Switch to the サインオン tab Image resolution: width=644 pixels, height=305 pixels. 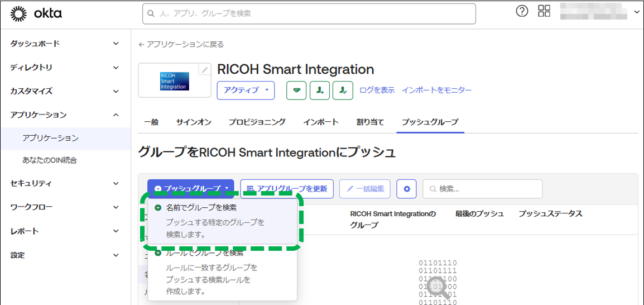tap(194, 122)
